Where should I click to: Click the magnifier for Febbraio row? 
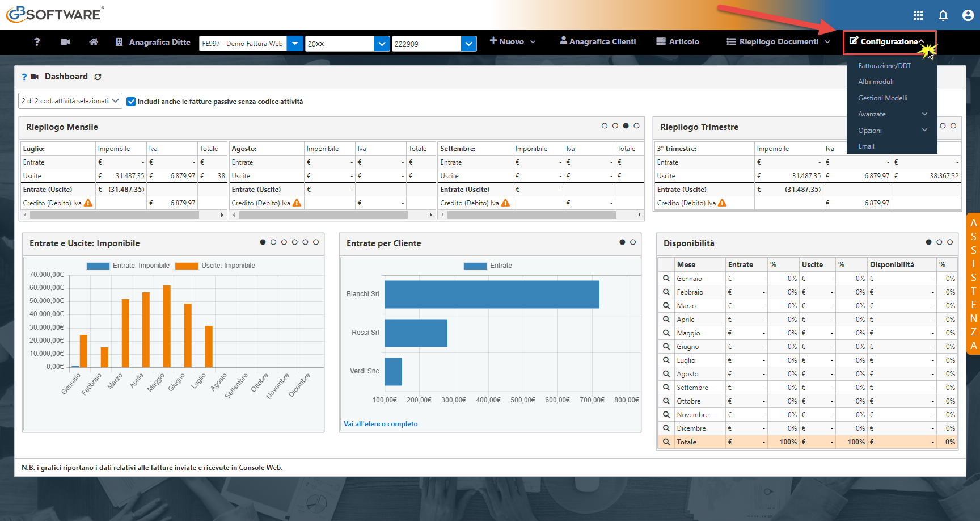tap(666, 292)
